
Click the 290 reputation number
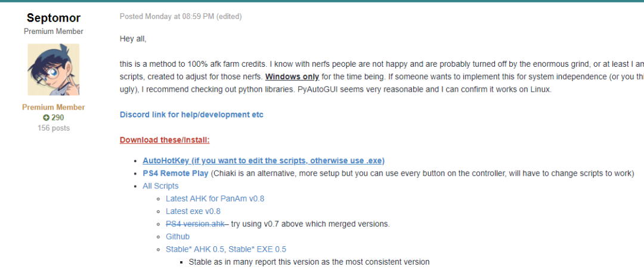tap(58, 117)
